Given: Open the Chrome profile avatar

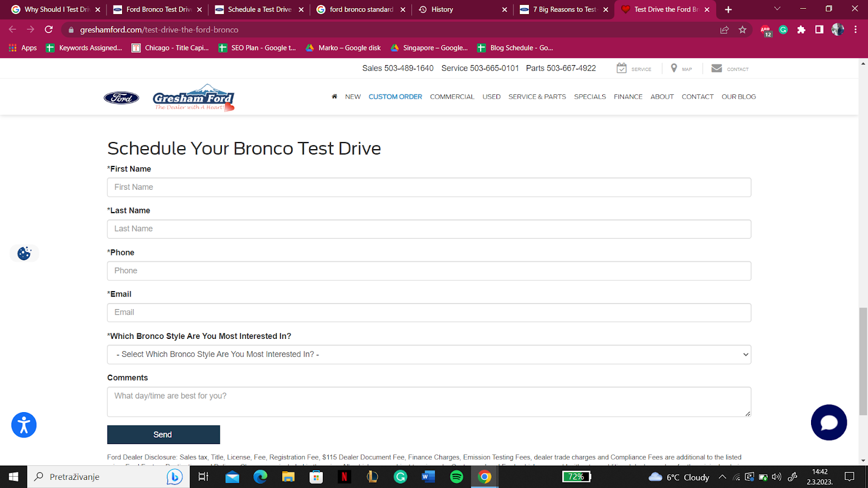Looking at the screenshot, I should point(838,30).
